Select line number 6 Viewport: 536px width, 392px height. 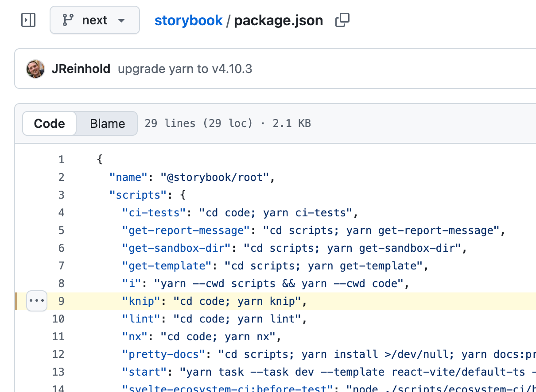(x=61, y=248)
